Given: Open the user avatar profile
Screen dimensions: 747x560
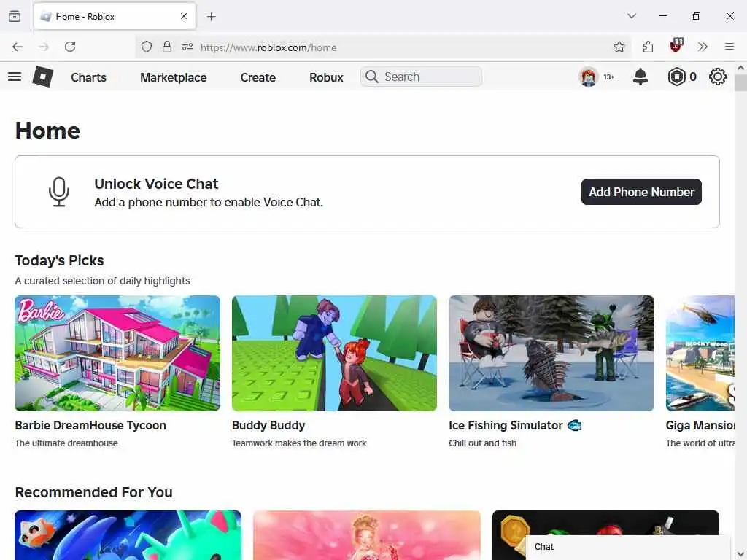Looking at the screenshot, I should [589, 77].
